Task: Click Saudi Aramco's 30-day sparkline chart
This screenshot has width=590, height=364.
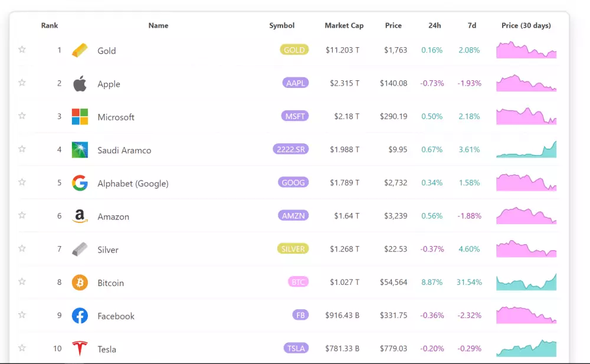Action: pyautogui.click(x=526, y=149)
